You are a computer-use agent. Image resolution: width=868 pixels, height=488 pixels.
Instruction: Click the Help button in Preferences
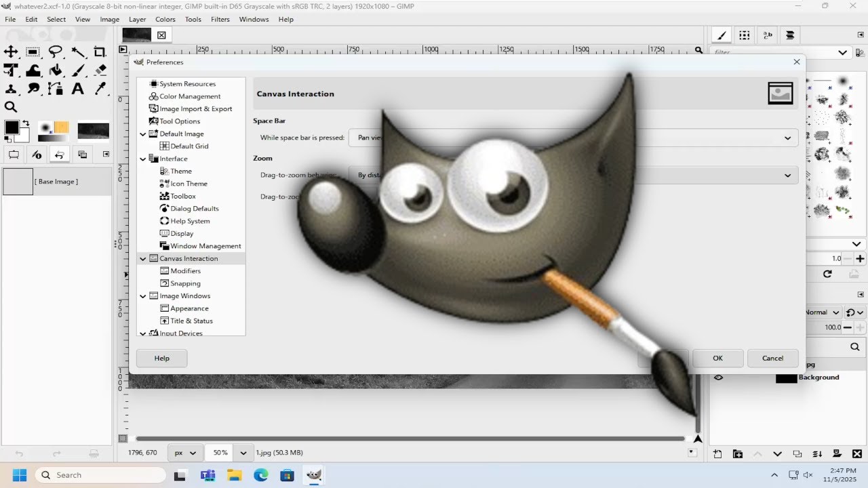[161, 358]
